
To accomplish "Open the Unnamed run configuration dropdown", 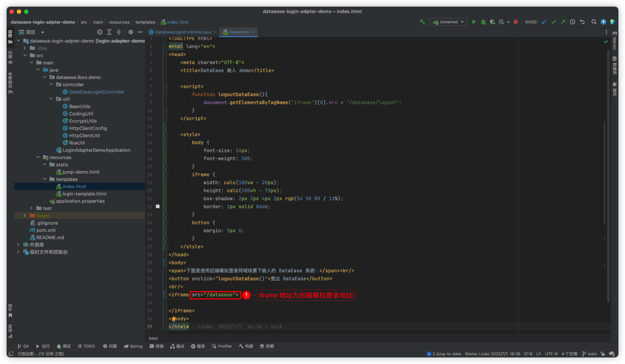I will (448, 22).
